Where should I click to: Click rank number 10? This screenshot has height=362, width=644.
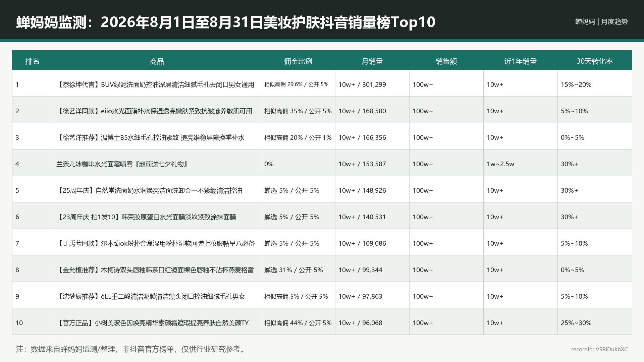pyautogui.click(x=19, y=323)
